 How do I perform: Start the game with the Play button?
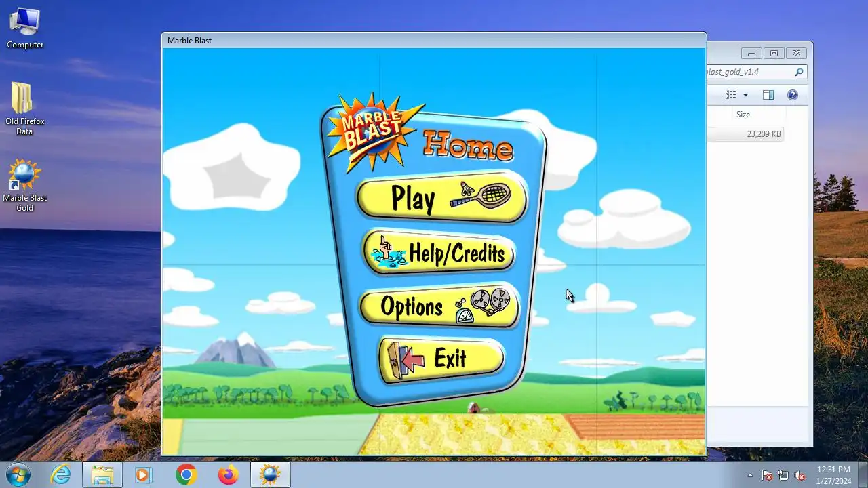[442, 198]
